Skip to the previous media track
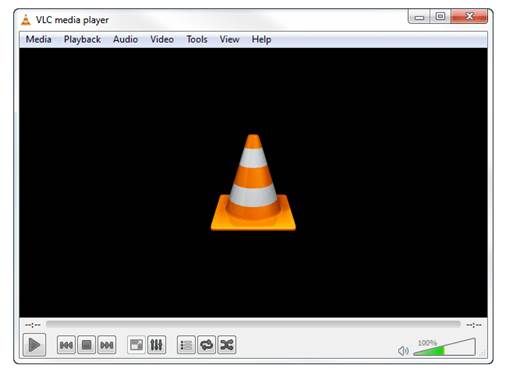Image resolution: width=514 pixels, height=376 pixels. click(66, 345)
